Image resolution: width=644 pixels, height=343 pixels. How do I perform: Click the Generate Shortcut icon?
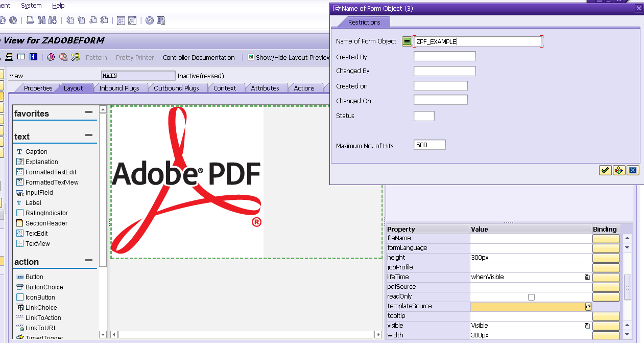pos(132,20)
